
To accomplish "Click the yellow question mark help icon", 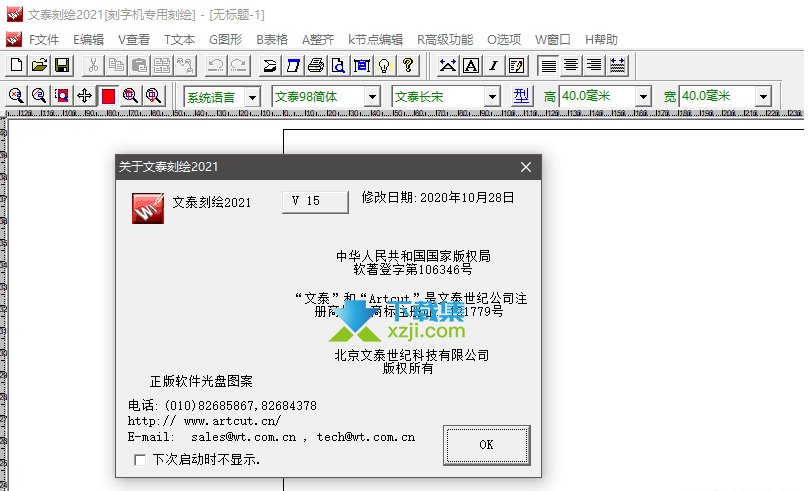I will [x=408, y=66].
